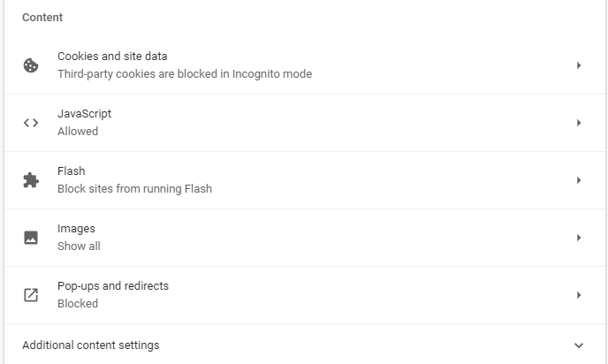Open the Pop-ups and redirects label

(113, 286)
